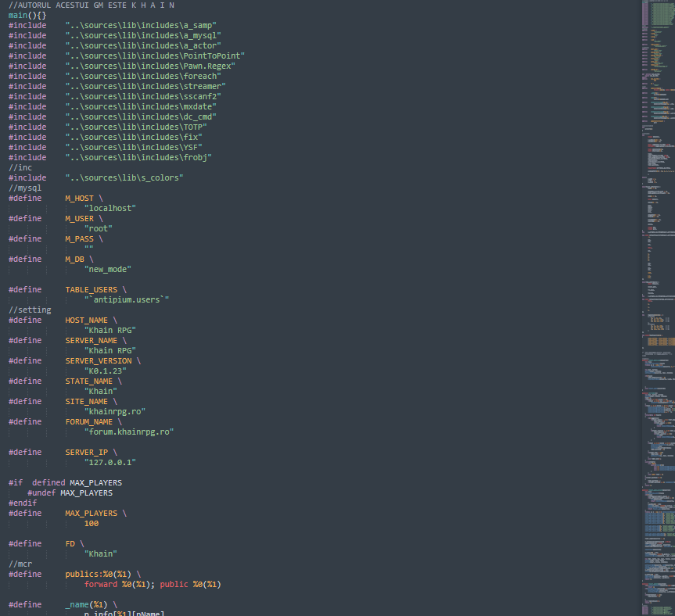Click the PointToPoint include path

[x=155, y=56]
